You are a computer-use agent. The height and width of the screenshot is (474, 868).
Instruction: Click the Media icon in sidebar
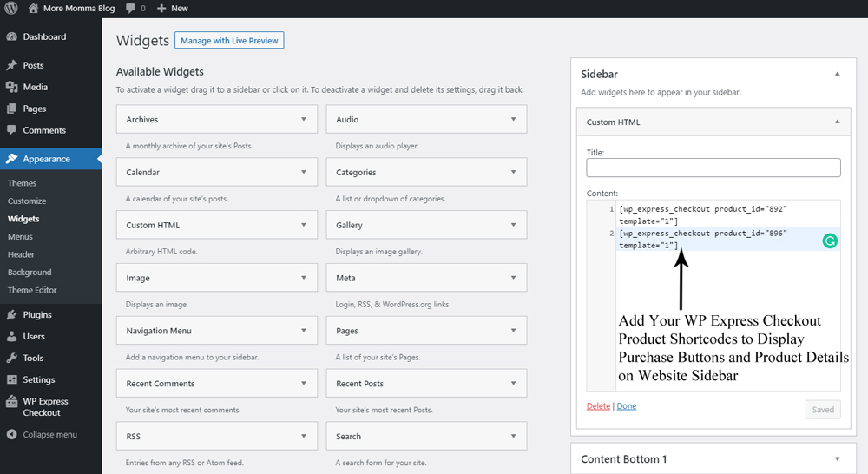[x=11, y=87]
